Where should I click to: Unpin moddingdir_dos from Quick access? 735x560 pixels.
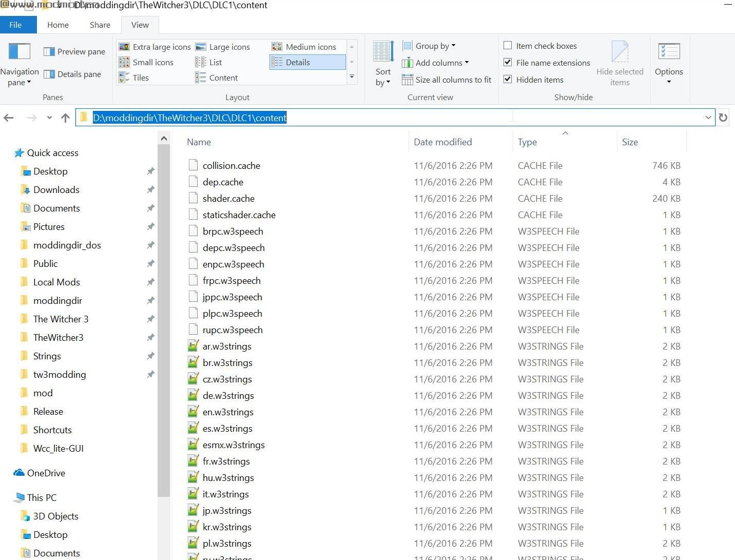pos(150,245)
